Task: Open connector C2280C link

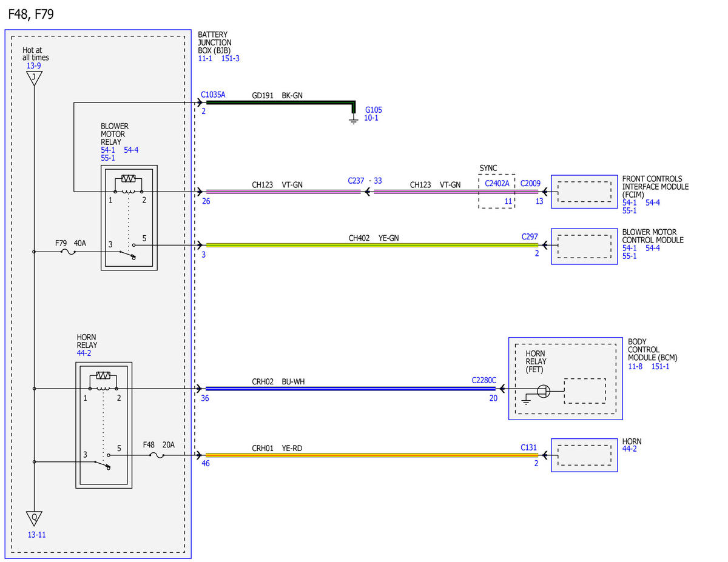Action: pos(484,381)
